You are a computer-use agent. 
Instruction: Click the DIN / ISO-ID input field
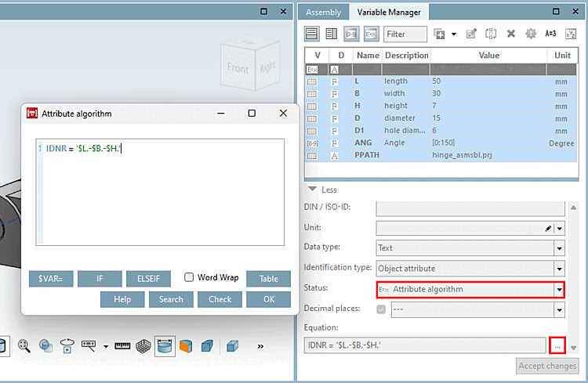coord(470,208)
